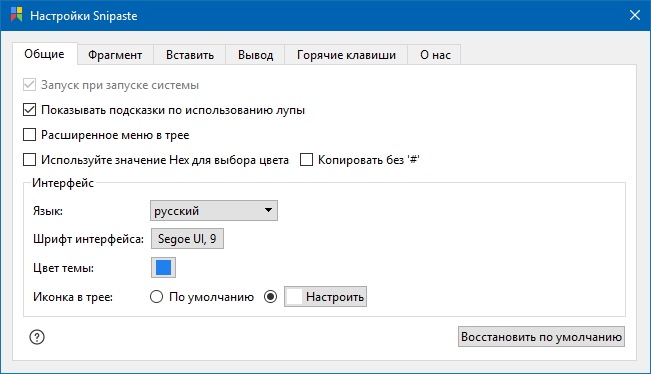The image size is (651, 374).
Task: Enable 'Копировать без #' checkbox
Action: tap(306, 160)
